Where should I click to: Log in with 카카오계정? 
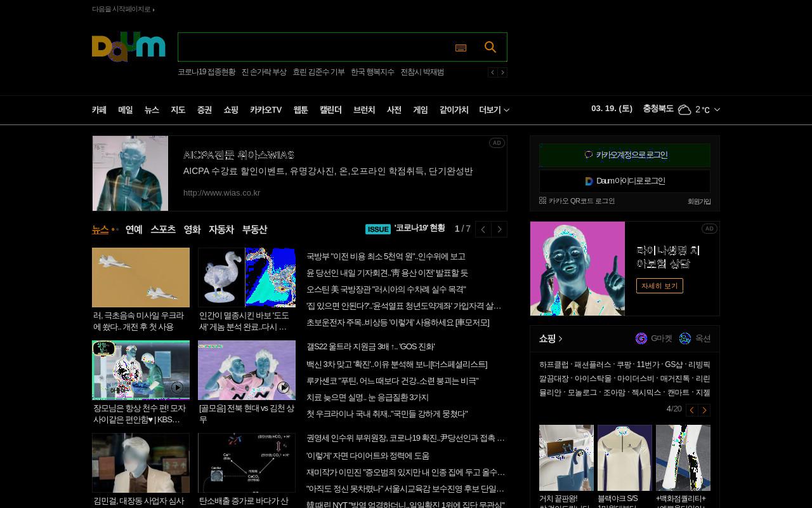(x=625, y=155)
